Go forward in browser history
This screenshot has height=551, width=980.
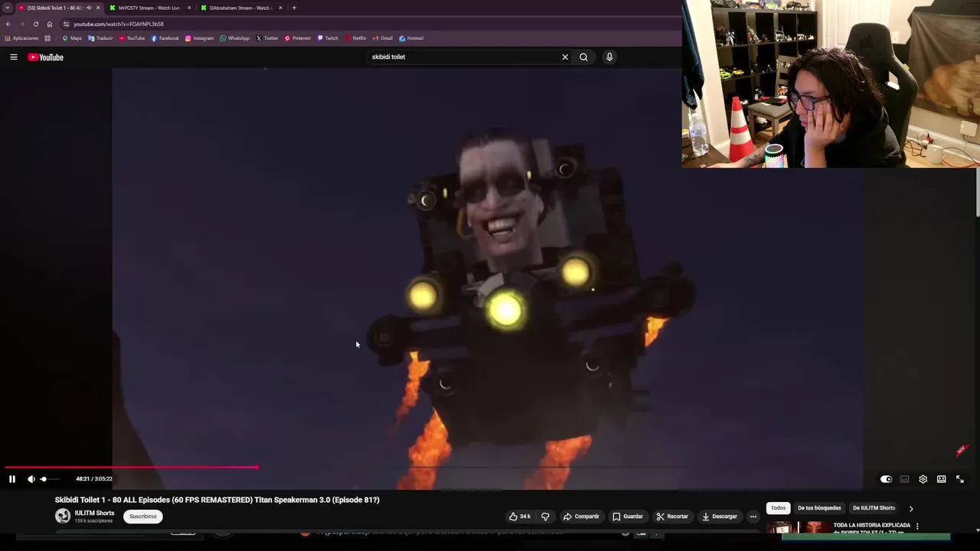coord(22,24)
